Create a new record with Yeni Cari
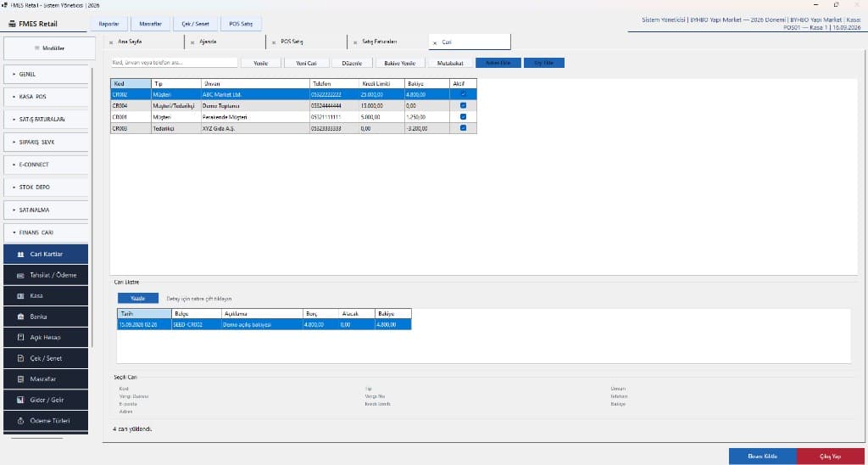Screen dimensions: 868x465 pos(307,63)
